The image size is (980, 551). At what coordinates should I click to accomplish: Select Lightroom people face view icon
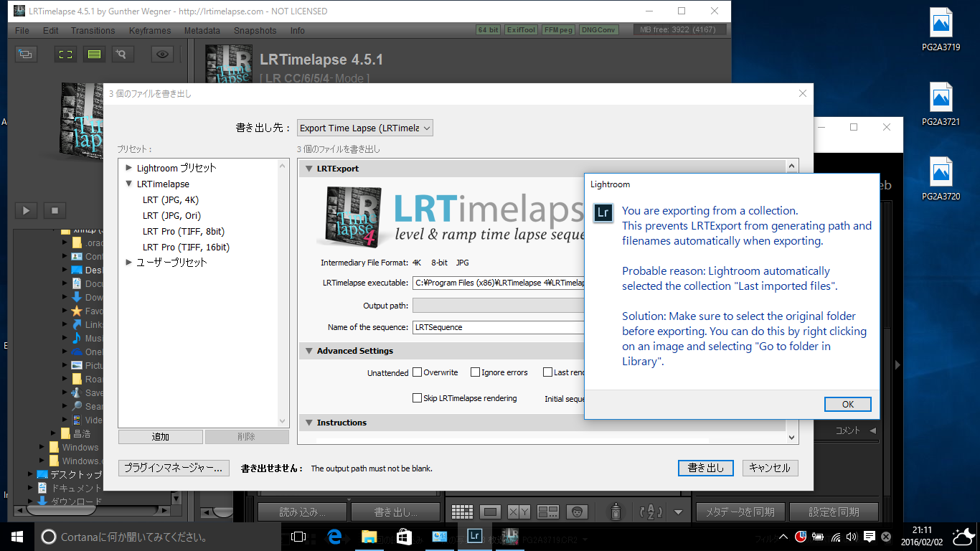tap(577, 512)
